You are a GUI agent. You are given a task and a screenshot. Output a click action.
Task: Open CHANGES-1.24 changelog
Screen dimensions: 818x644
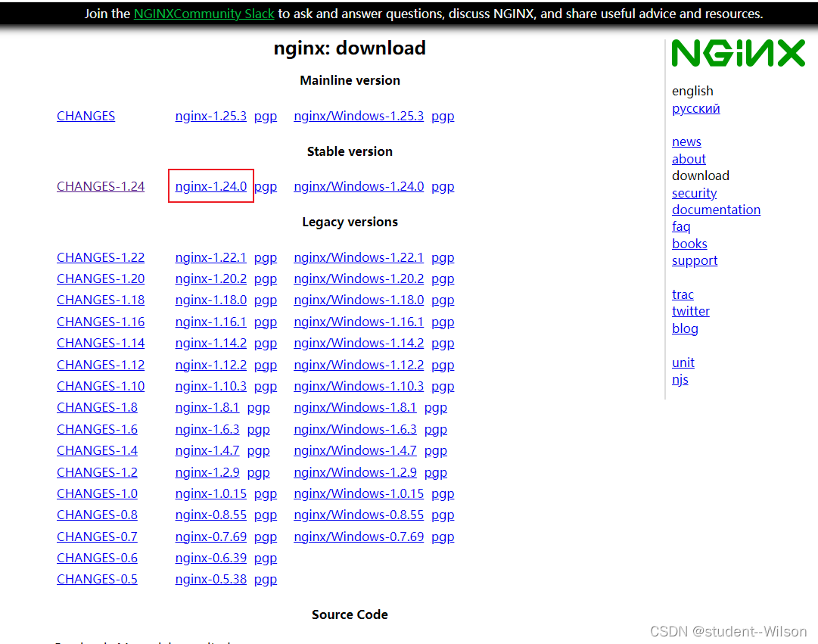[x=100, y=186]
